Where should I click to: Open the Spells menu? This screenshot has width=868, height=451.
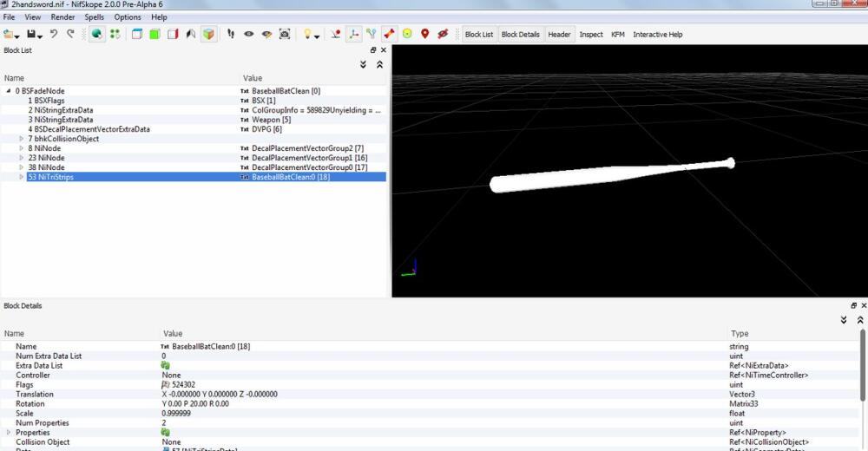coord(94,17)
